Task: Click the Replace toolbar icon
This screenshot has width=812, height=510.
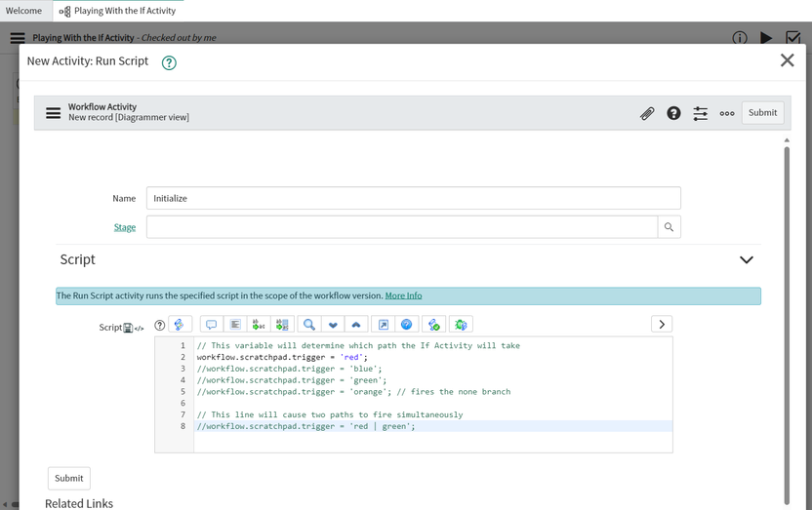Action: click(x=259, y=325)
